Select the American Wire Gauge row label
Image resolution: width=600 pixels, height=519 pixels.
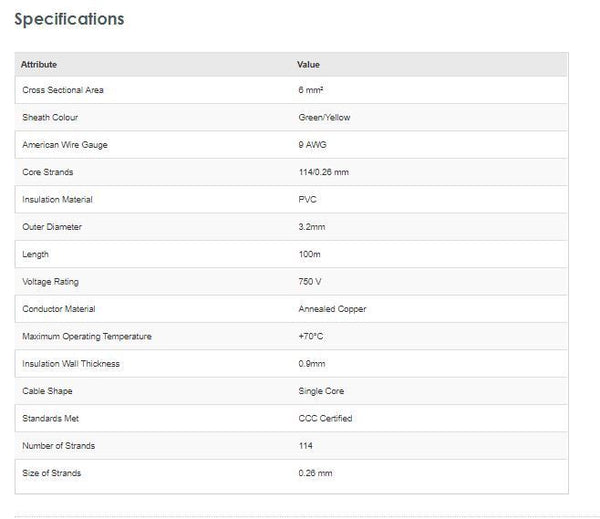coord(64,145)
